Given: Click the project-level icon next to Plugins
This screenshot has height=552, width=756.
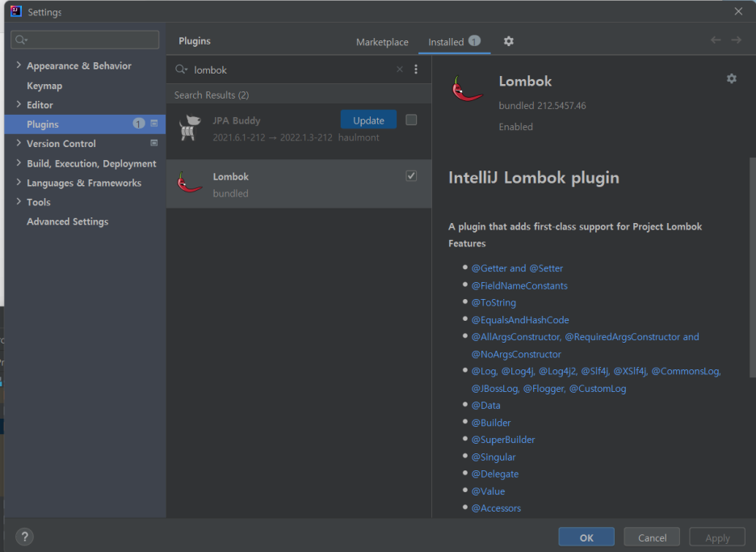Looking at the screenshot, I should 154,124.
